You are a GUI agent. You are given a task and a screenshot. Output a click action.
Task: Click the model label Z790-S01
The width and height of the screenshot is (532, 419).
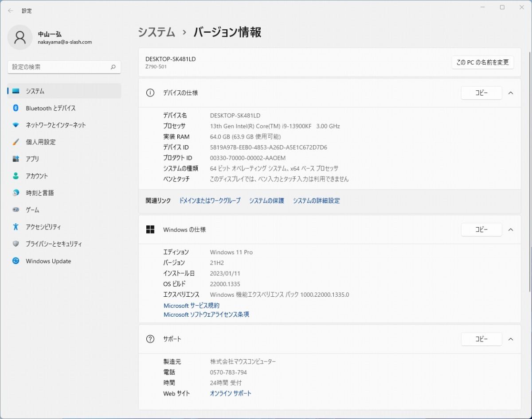[x=156, y=67]
